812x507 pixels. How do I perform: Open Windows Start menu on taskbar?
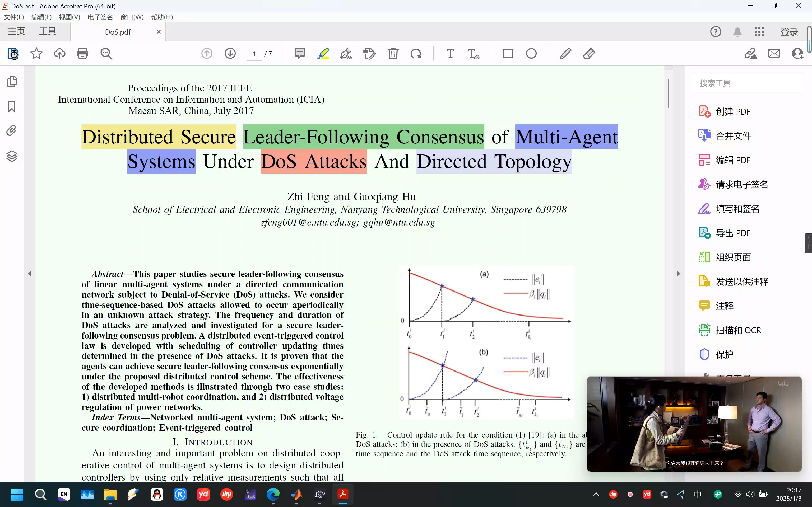(x=17, y=494)
